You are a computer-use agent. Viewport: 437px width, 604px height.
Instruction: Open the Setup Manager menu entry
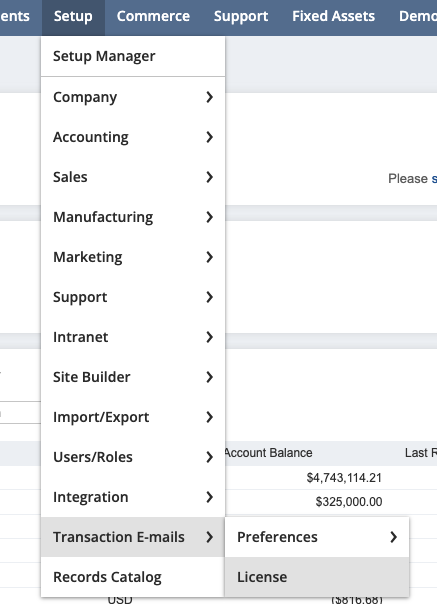click(133, 56)
